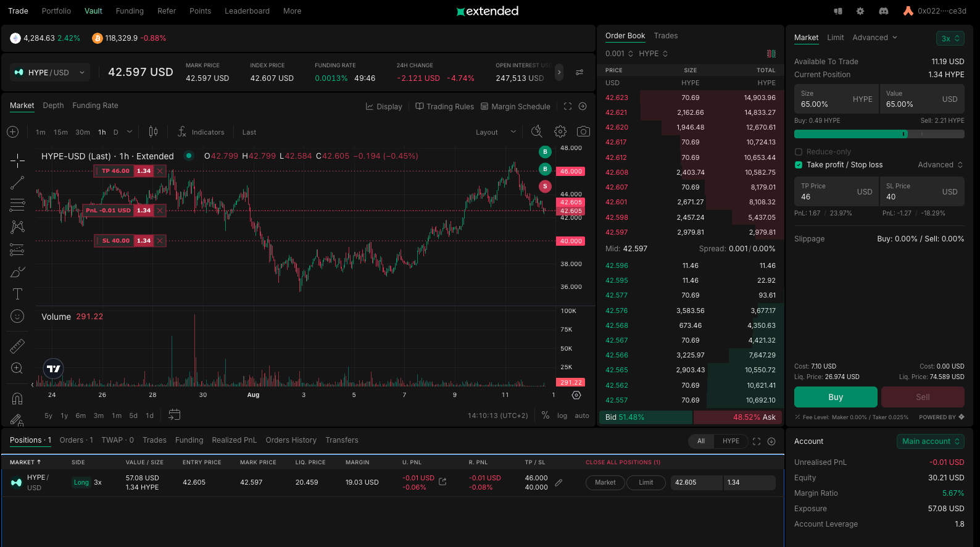This screenshot has width=980, height=547.
Task: Select the ruler measure tool
Action: (x=17, y=346)
